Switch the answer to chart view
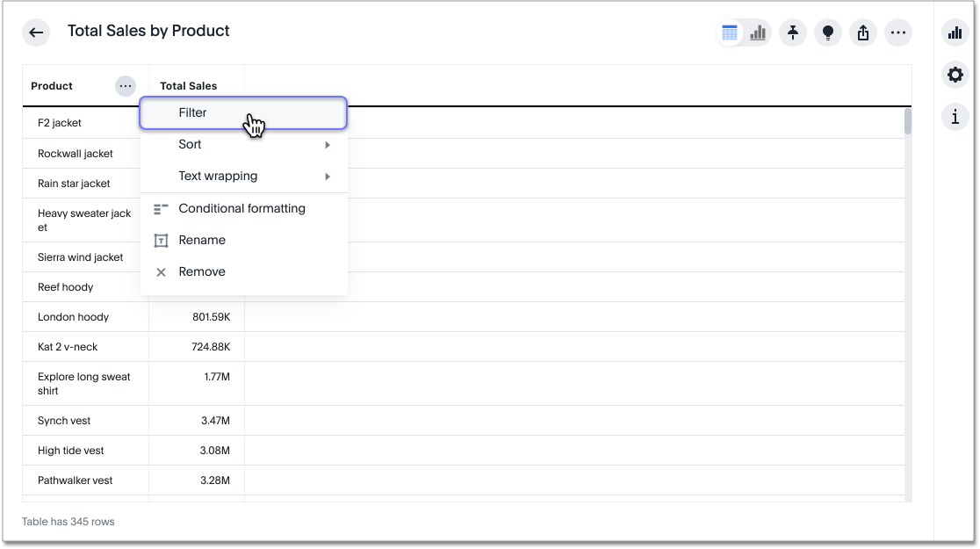The width and height of the screenshot is (980, 549). click(757, 32)
